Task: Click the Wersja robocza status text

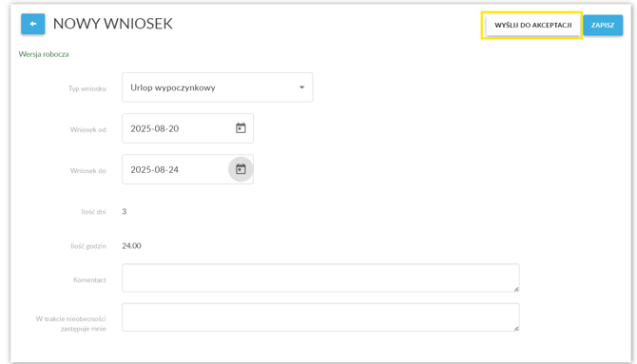Action: [x=44, y=54]
